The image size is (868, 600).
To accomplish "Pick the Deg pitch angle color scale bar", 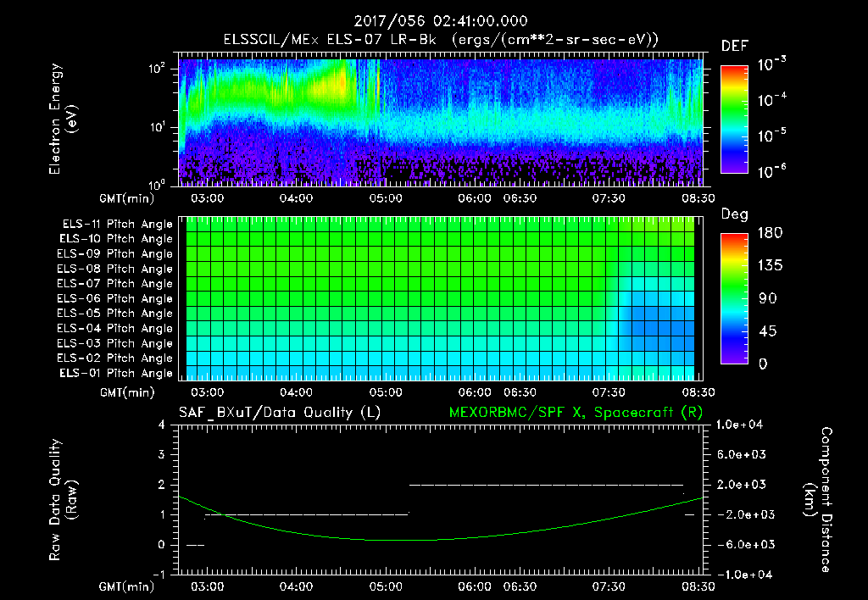I will coord(734,298).
